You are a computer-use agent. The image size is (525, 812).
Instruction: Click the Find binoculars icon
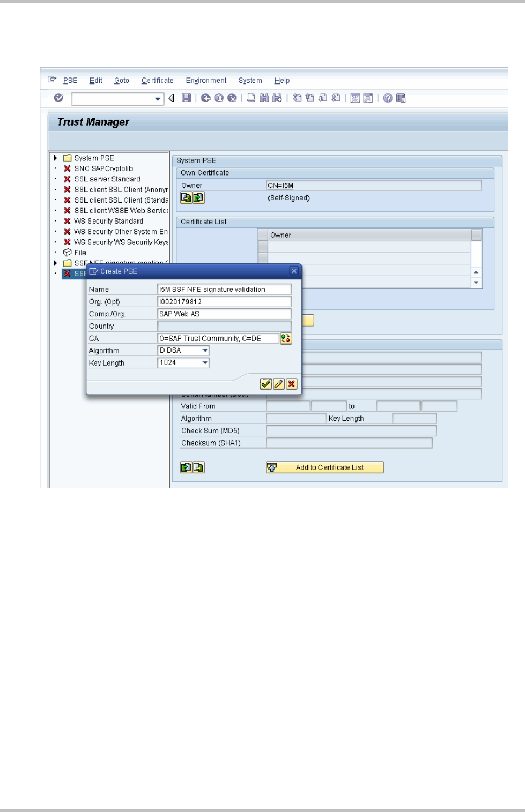[264, 98]
